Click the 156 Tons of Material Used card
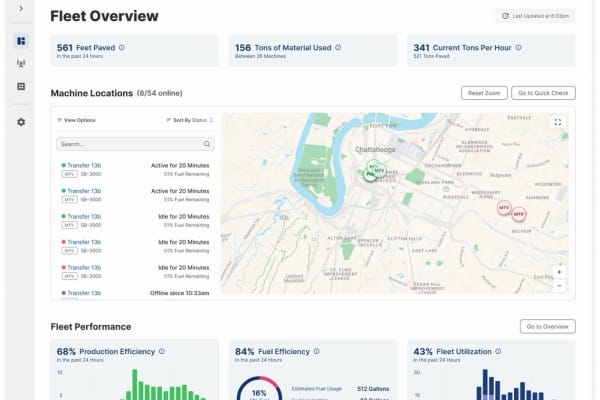The width and height of the screenshot is (600, 400). point(313,51)
